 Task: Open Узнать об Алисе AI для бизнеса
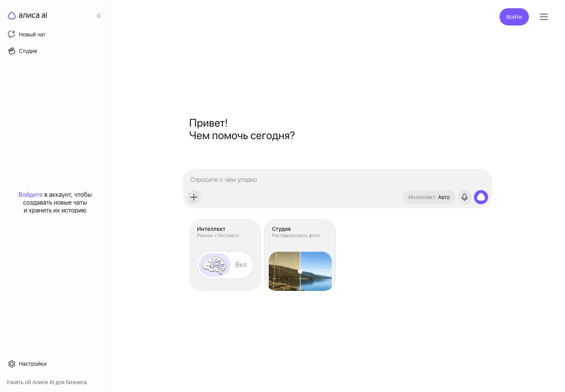coord(46,382)
